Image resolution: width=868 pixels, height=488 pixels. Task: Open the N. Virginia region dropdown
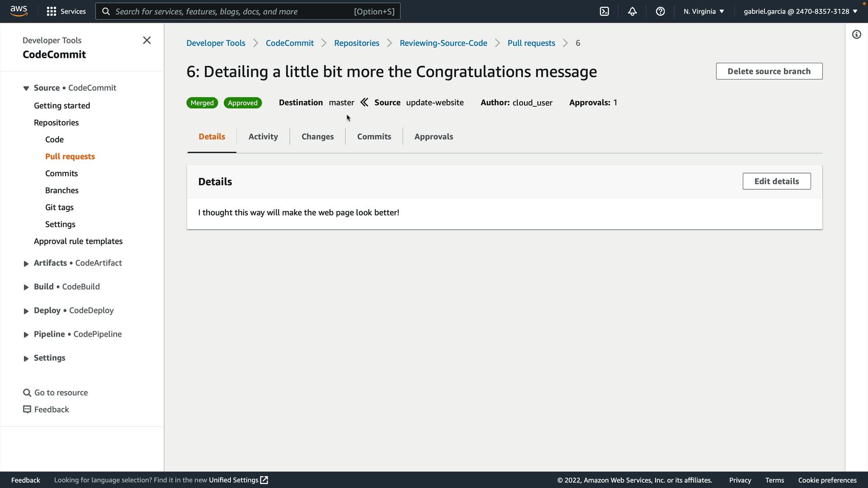click(x=703, y=11)
